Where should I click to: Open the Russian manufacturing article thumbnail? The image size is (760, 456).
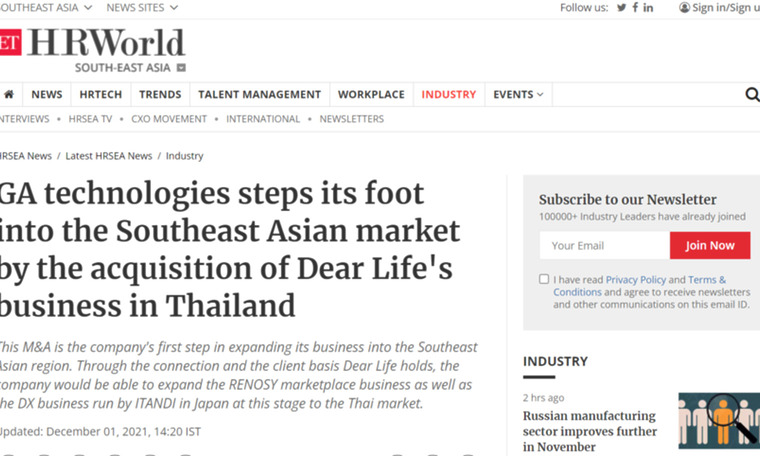[x=718, y=420]
